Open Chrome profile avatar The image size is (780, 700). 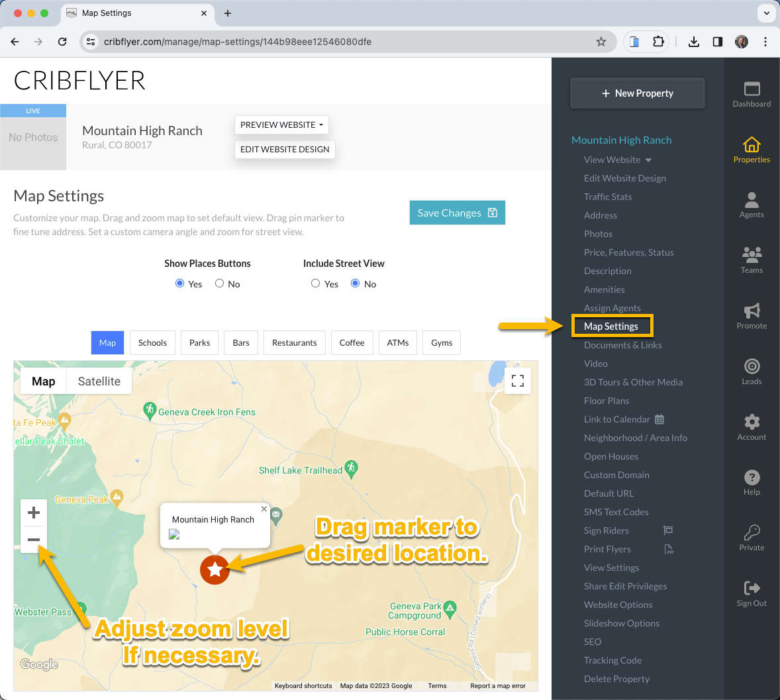(741, 42)
